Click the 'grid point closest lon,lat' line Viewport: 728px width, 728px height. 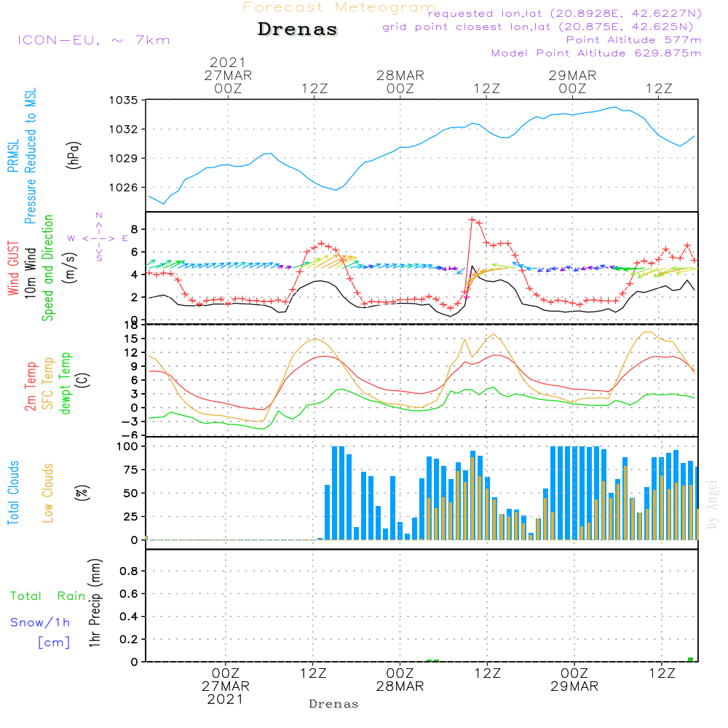click(538, 27)
